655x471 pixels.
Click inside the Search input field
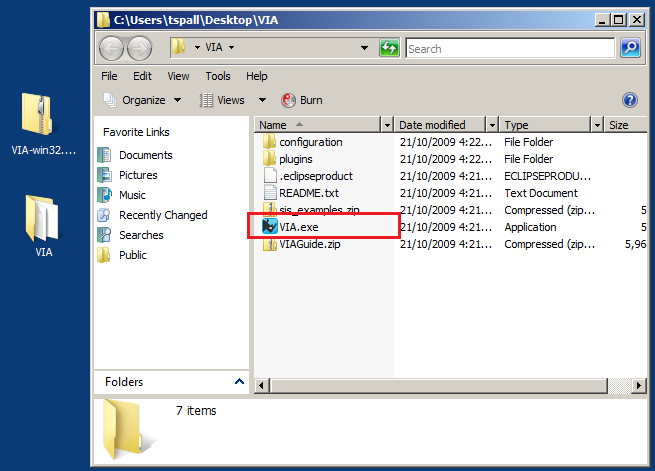(510, 48)
